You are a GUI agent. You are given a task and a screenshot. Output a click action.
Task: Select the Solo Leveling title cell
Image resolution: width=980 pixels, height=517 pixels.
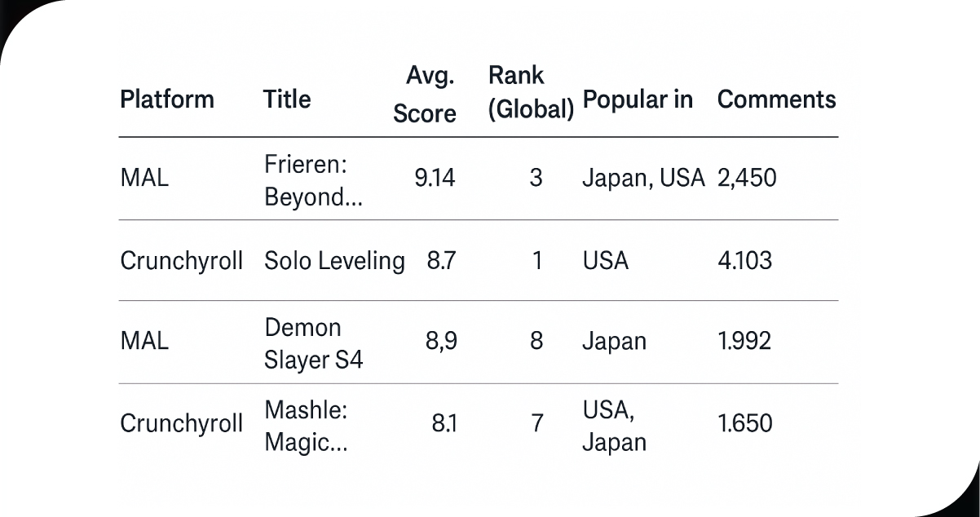point(334,261)
